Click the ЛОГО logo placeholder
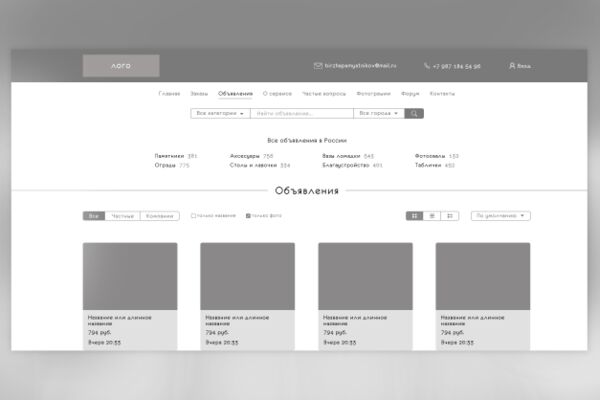Image resolution: width=600 pixels, height=400 pixels. 121,66
